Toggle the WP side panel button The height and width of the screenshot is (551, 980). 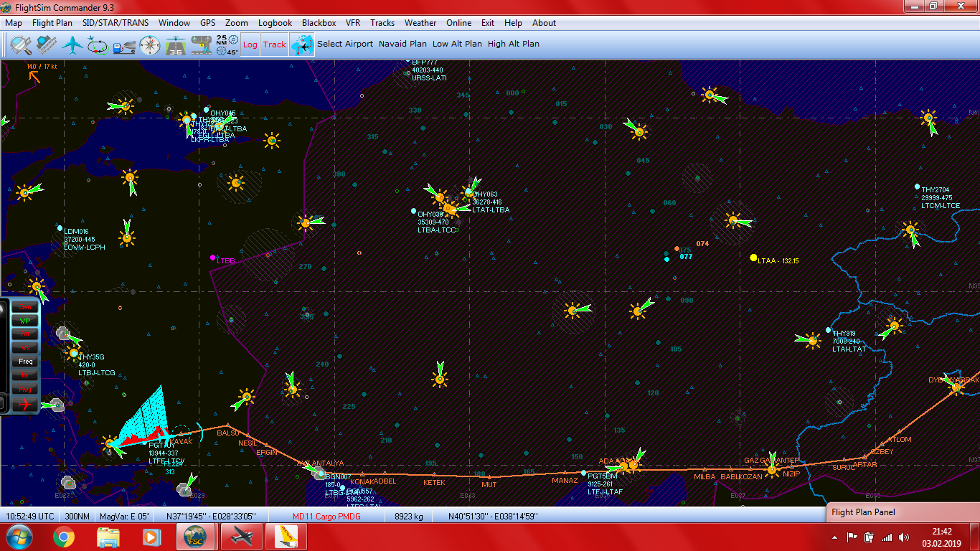(x=25, y=321)
